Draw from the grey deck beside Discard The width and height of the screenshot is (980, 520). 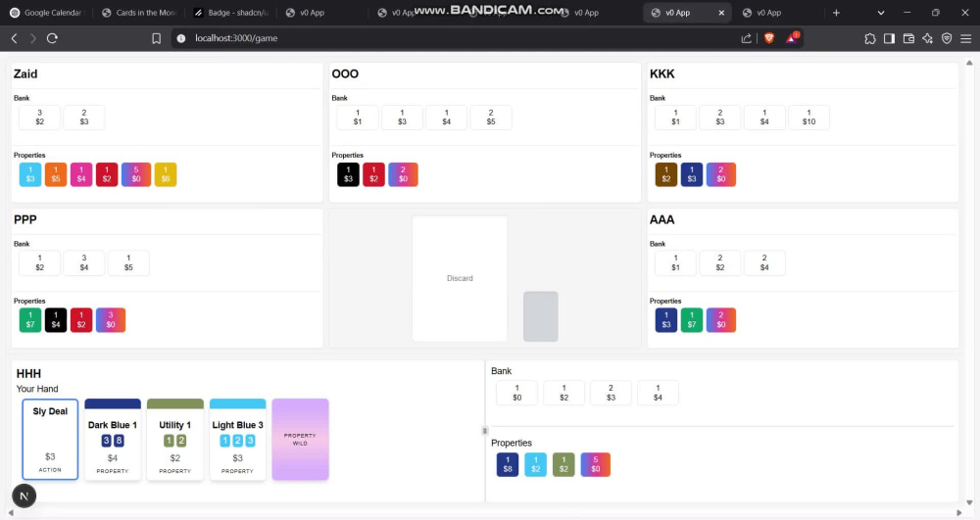coord(541,316)
